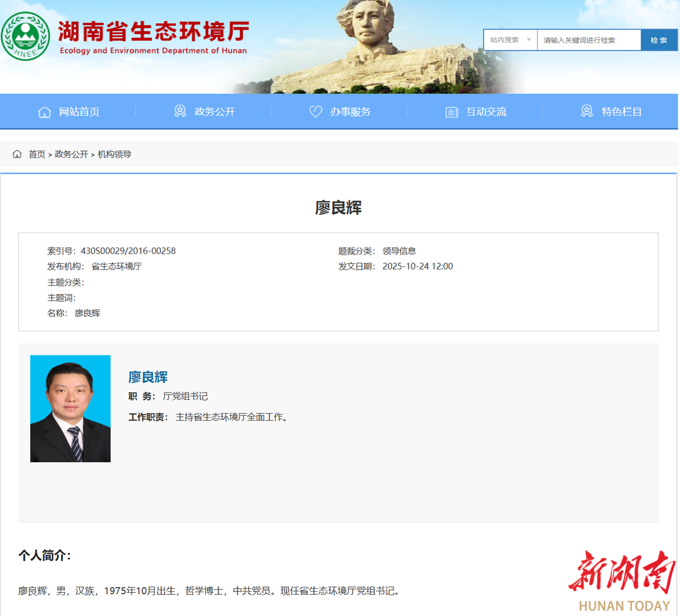Open the 政务公开 navigation menu item
The image size is (680, 616).
coord(215,112)
